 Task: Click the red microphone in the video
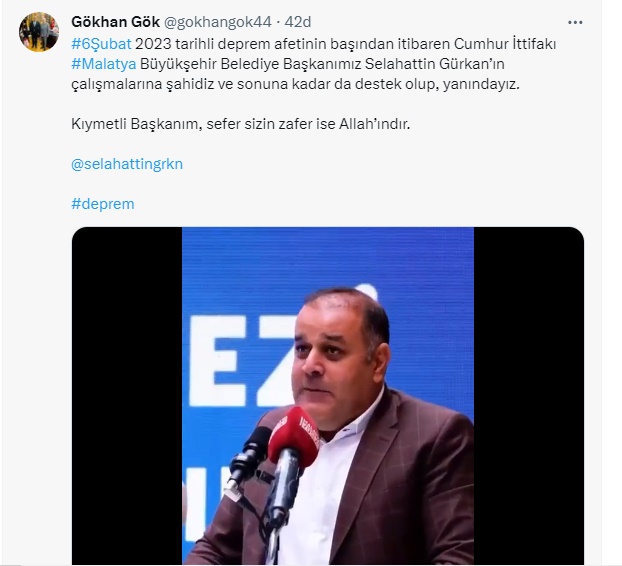click(294, 436)
